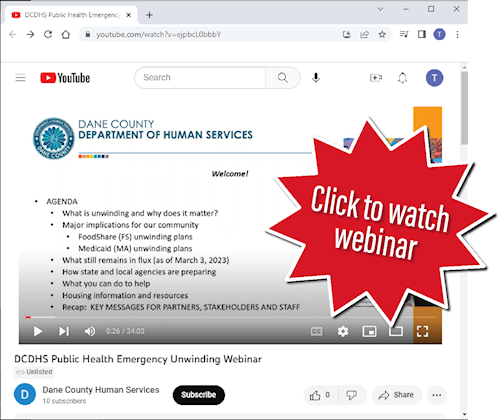Click the video title text
This screenshot has width=500, height=420.
click(138, 359)
